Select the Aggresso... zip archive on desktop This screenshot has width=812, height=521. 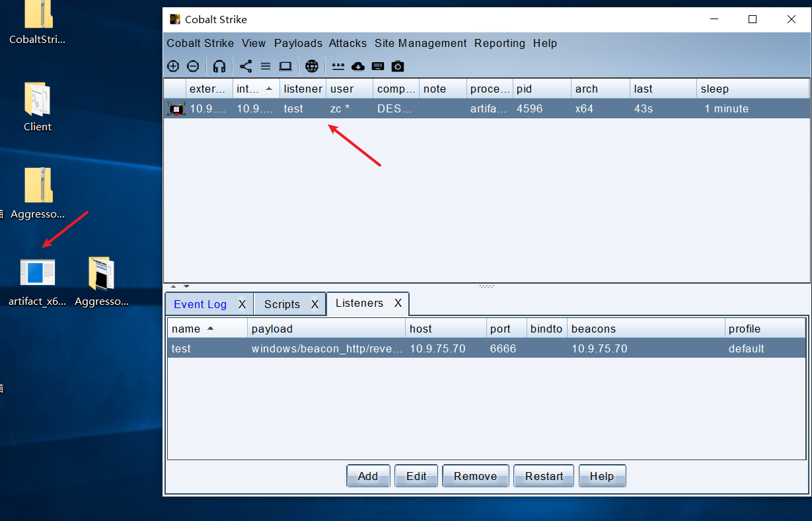tap(38, 193)
